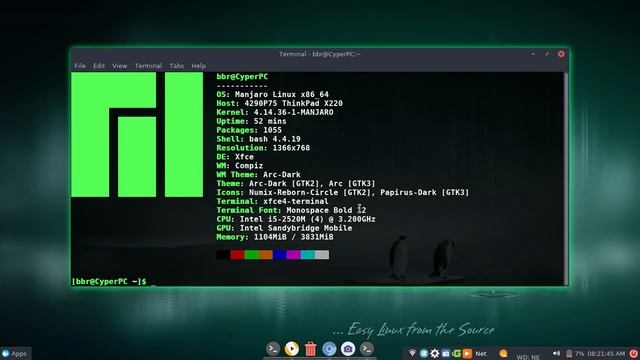
Task: Click the Host: ThinkPad X220 line
Action: click(x=280, y=103)
